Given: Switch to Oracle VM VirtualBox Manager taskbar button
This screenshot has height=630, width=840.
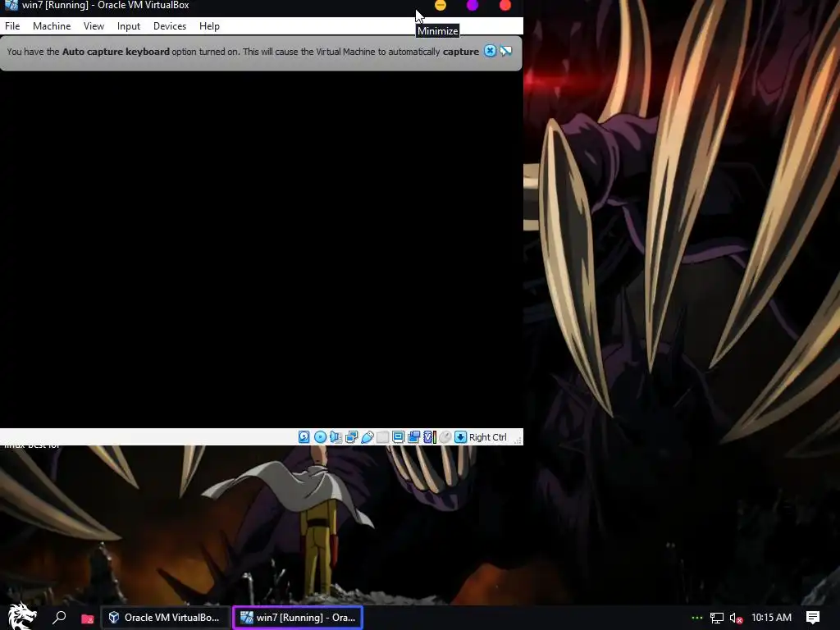Looking at the screenshot, I should point(166,618).
